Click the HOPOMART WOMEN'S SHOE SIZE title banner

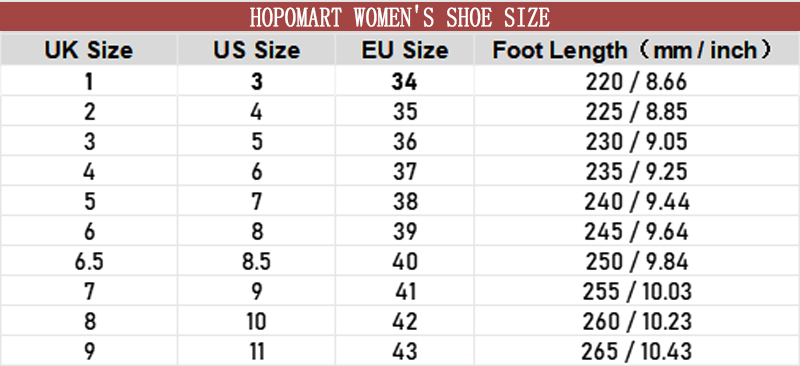400,17
